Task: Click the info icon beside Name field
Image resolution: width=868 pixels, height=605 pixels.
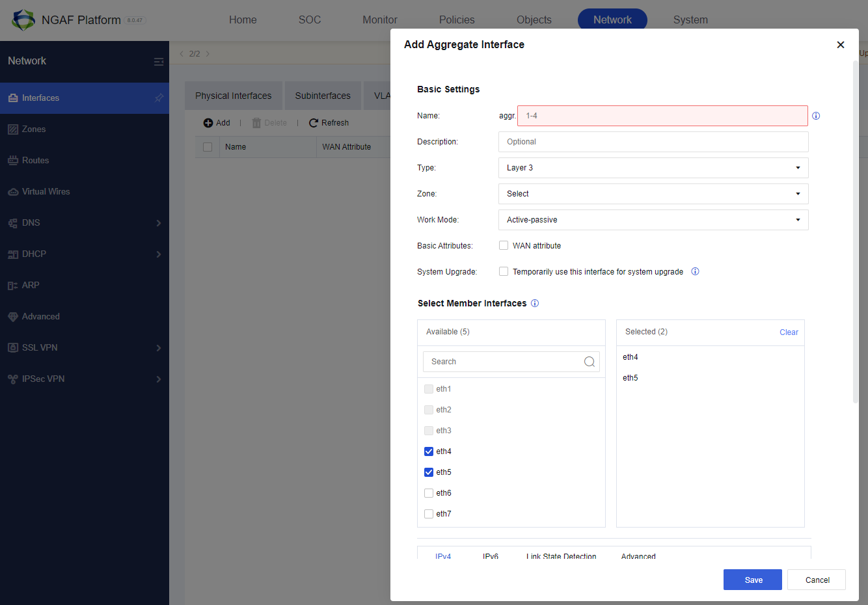Action: (816, 116)
